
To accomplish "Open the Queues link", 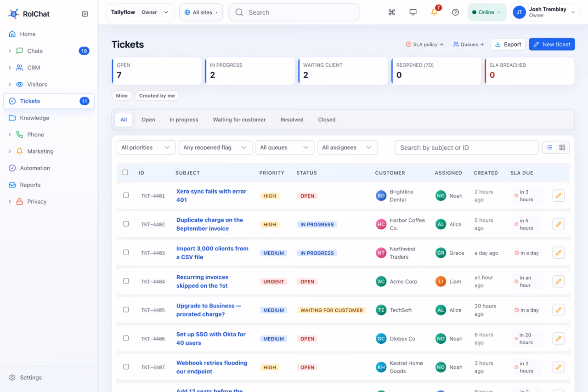I will click(x=469, y=45).
